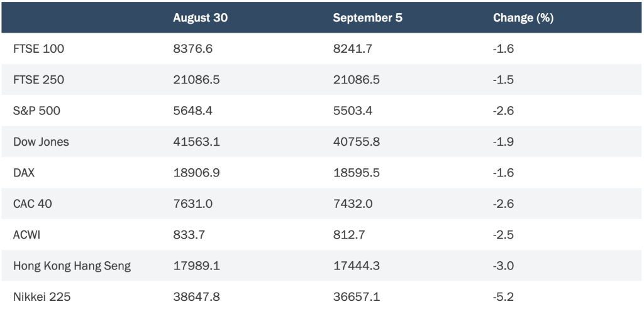
Task: Select the S&P 500 September value 5503.4
Action: click(x=353, y=111)
